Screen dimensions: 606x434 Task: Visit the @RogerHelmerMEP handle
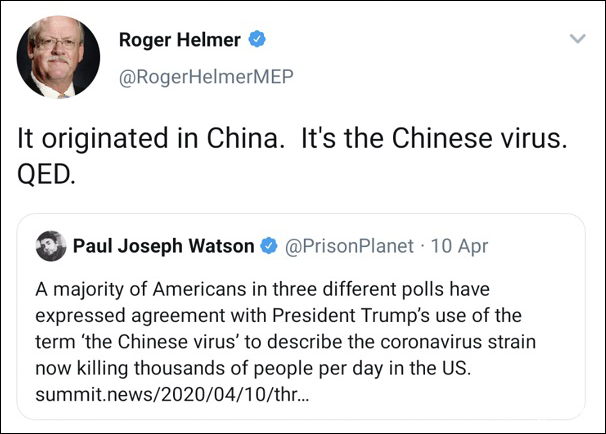point(206,77)
